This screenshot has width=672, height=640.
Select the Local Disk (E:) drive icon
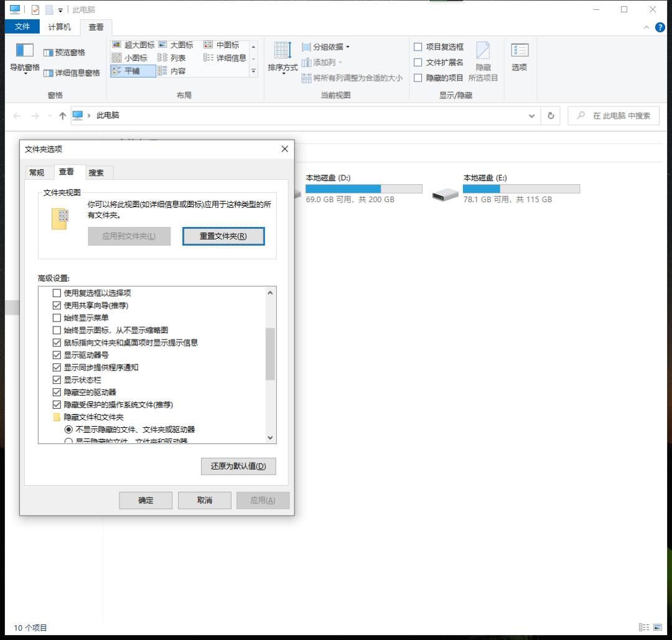coord(446,195)
